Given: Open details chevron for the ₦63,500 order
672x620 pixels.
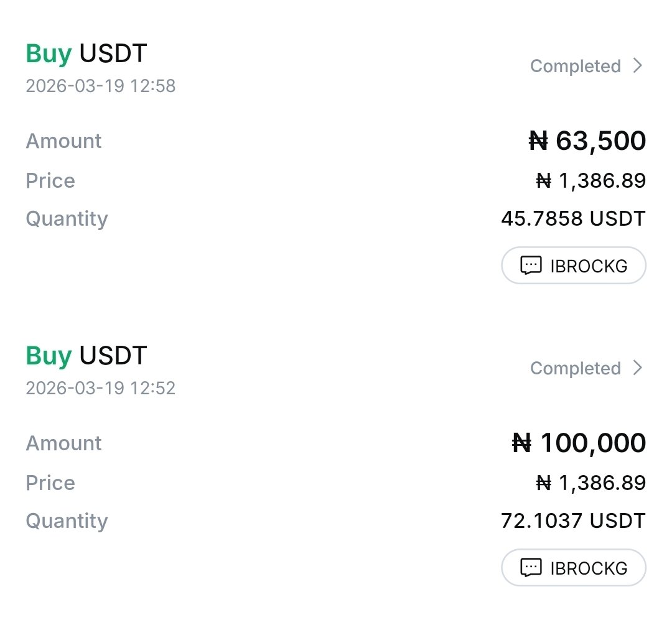Looking at the screenshot, I should 637,66.
